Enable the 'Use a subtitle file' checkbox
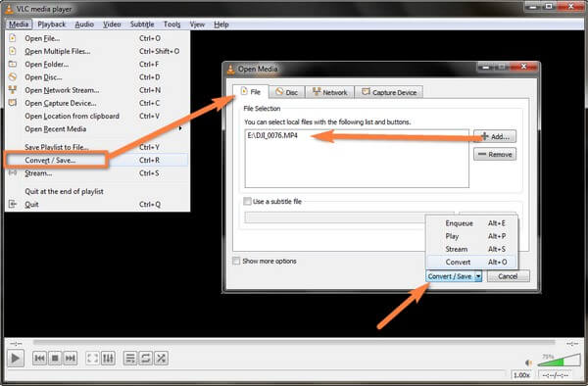 click(247, 201)
